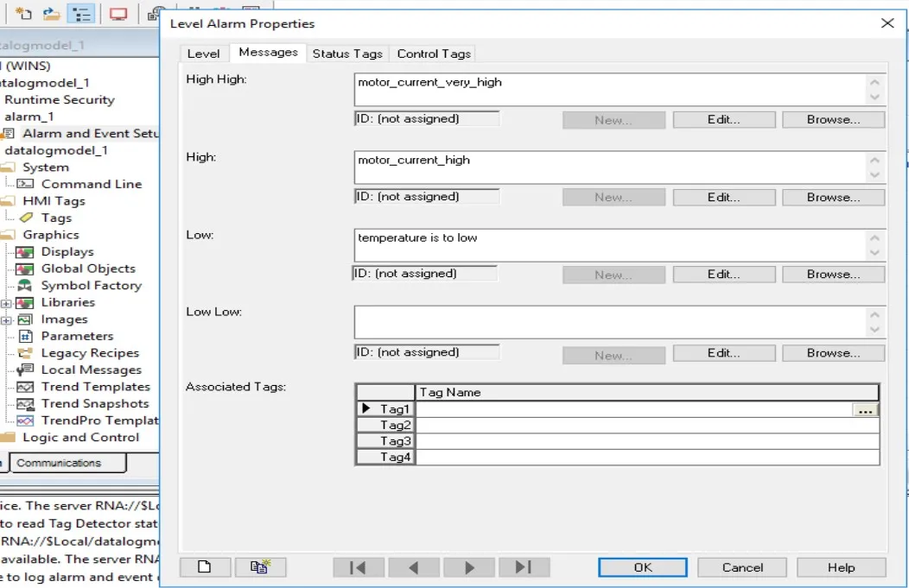This screenshot has width=909, height=588.
Task: Click the Alarm and Event Setup icon
Action: [8, 134]
